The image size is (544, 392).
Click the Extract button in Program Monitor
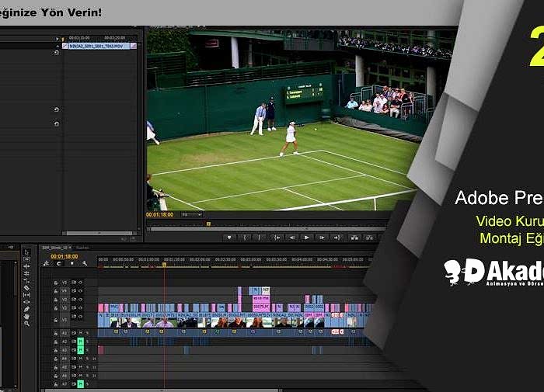pos(369,238)
